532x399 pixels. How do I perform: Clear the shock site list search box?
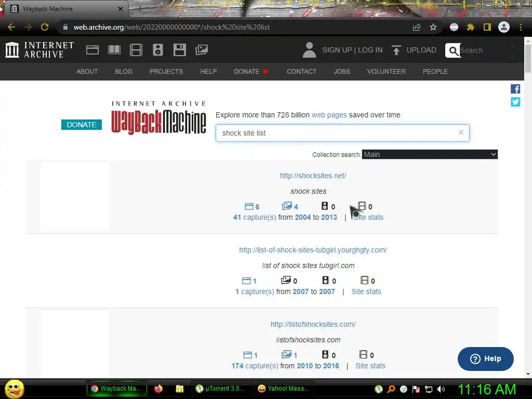pyautogui.click(x=461, y=132)
